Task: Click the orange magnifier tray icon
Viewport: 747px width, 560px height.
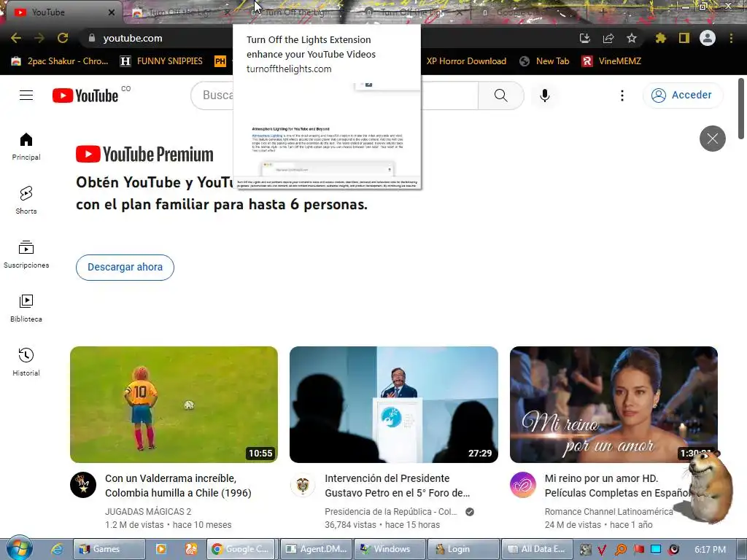Action: click(620, 550)
